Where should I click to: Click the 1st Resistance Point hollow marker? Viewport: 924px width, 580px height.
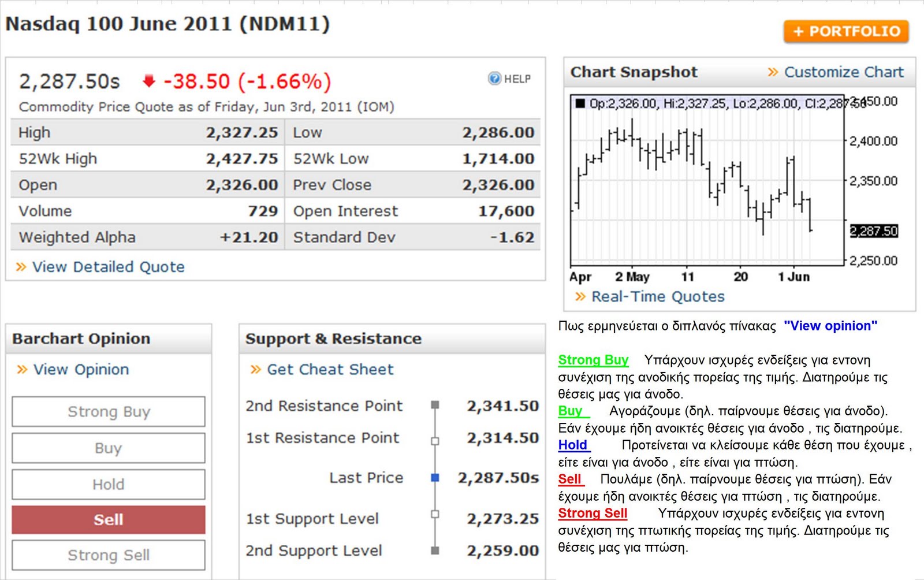pyautogui.click(x=435, y=441)
